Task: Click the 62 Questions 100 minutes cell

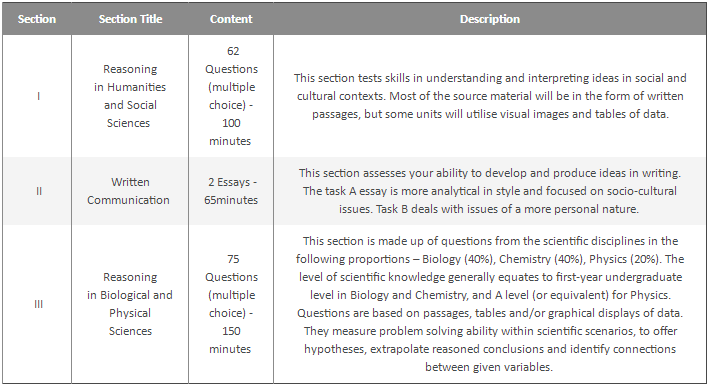Action: [x=231, y=96]
